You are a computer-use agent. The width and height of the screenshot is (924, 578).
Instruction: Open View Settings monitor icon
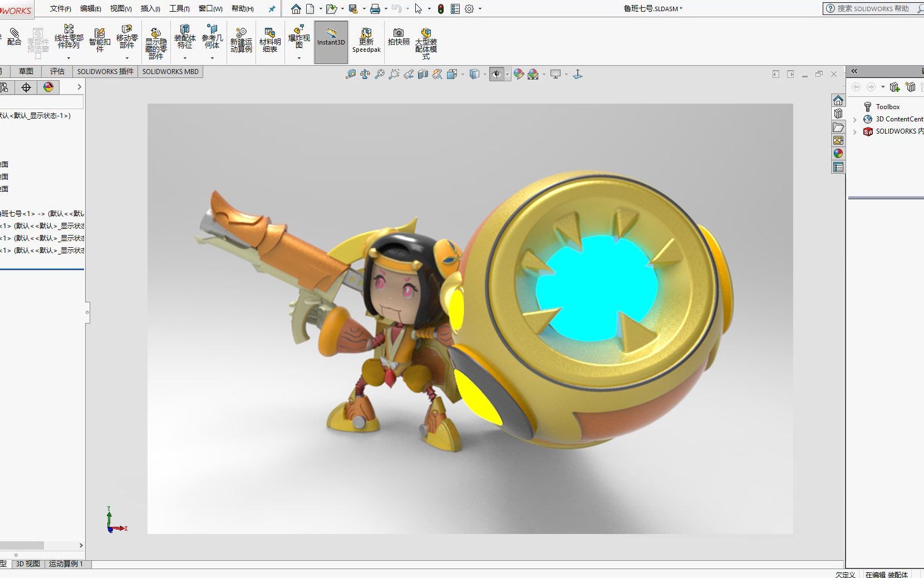click(x=556, y=74)
